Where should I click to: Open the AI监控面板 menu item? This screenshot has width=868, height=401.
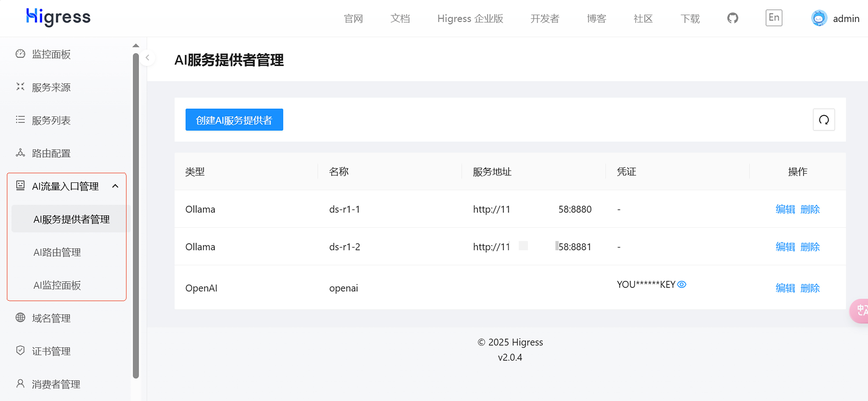[x=57, y=285]
